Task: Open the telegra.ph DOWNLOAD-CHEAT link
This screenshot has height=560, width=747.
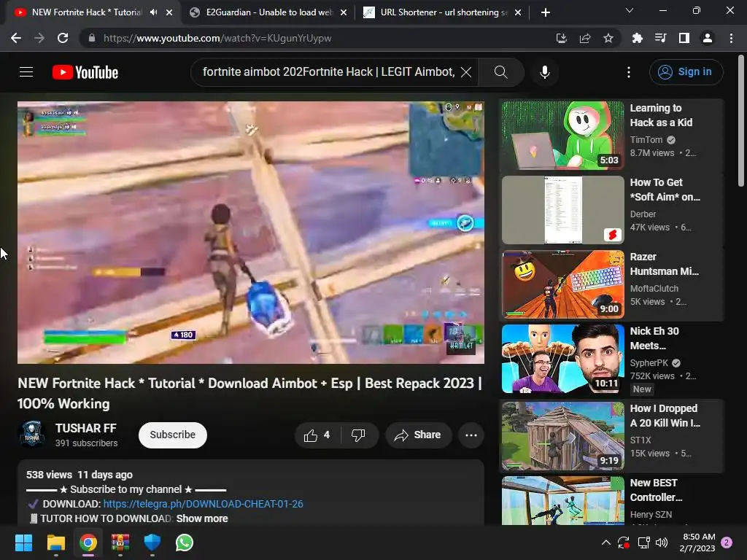Action: (x=203, y=504)
